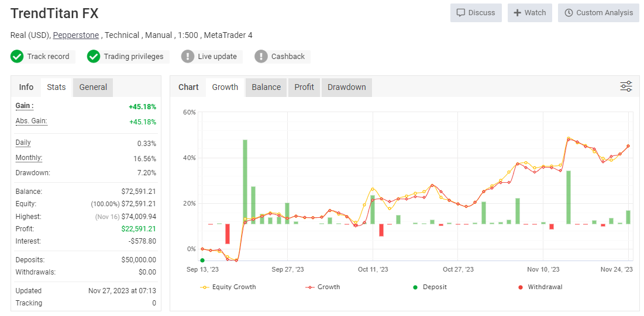The height and width of the screenshot is (316, 644).
Task: Click the Sep 27, '23 axis label
Action: tap(288, 269)
